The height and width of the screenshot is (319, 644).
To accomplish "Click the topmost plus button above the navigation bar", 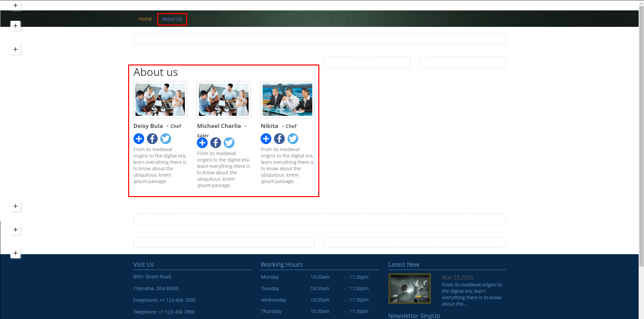I will [x=15, y=5].
